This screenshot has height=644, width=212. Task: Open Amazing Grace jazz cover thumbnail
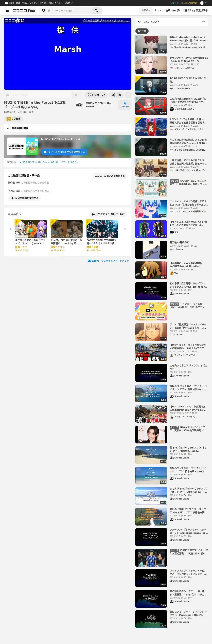click(x=151, y=537)
